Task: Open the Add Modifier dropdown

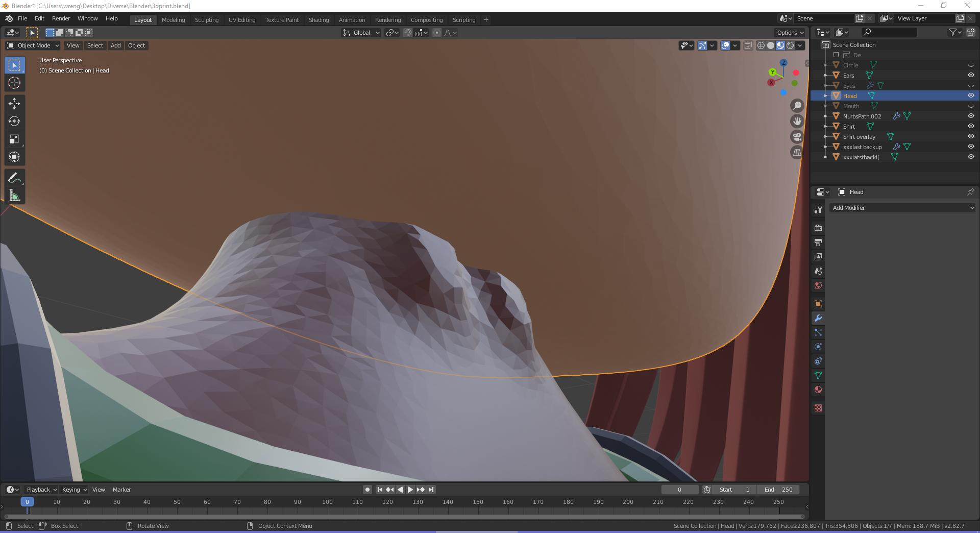Action: (x=902, y=208)
